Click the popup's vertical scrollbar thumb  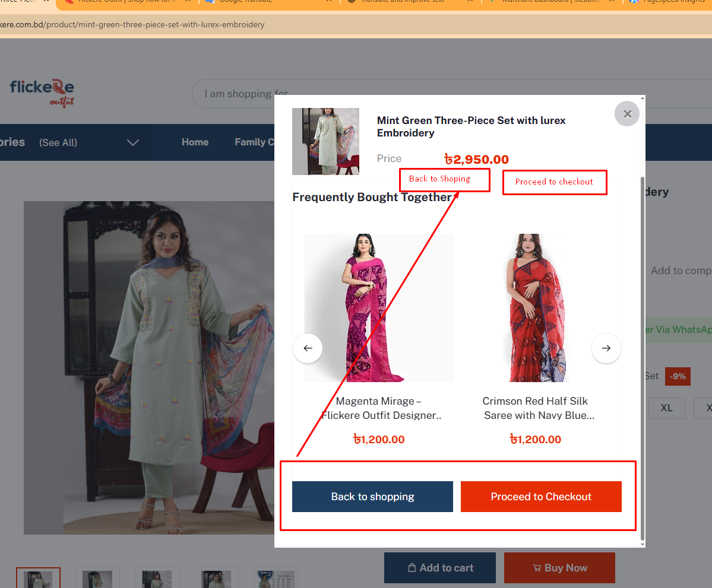642,356
